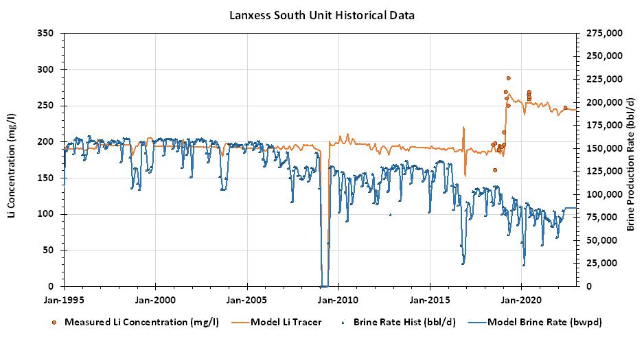Viewport: 644px width, 337px height.
Task: Select the chart title Lanxess South Unit Historical Data
Action: click(321, 14)
